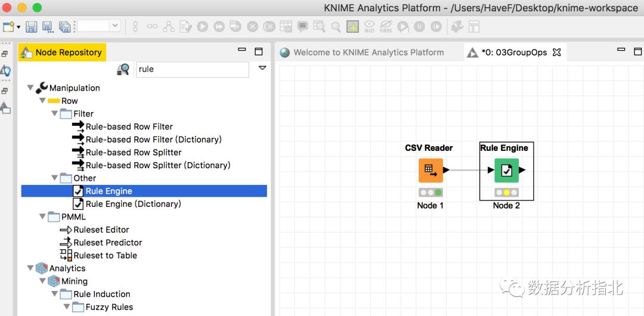Click the node comment bubble icon

click(303, 27)
